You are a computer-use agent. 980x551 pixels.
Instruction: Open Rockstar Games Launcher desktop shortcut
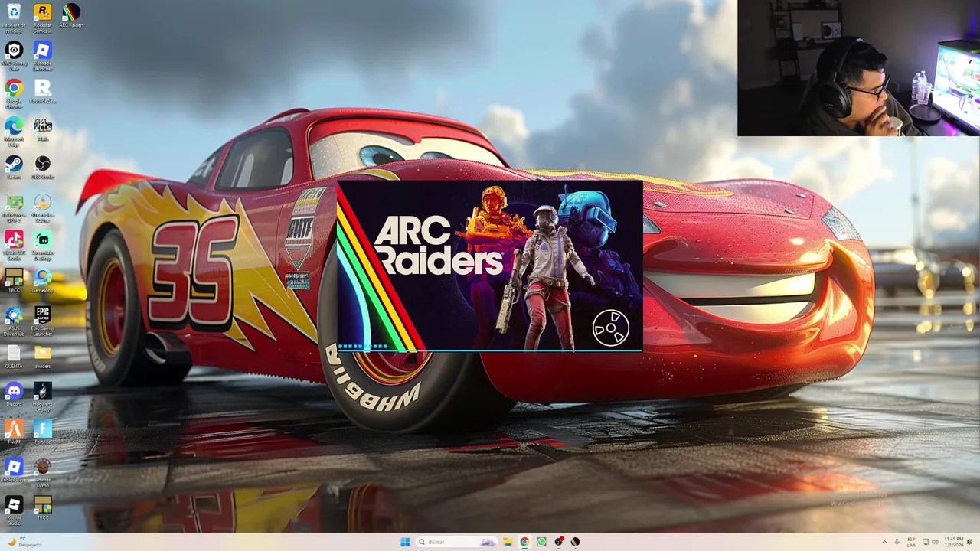(43, 17)
